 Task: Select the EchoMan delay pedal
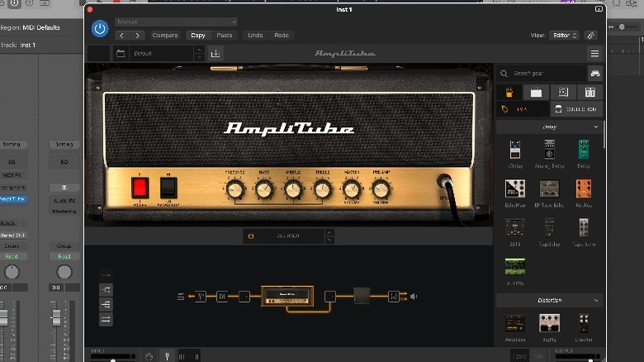(515, 189)
